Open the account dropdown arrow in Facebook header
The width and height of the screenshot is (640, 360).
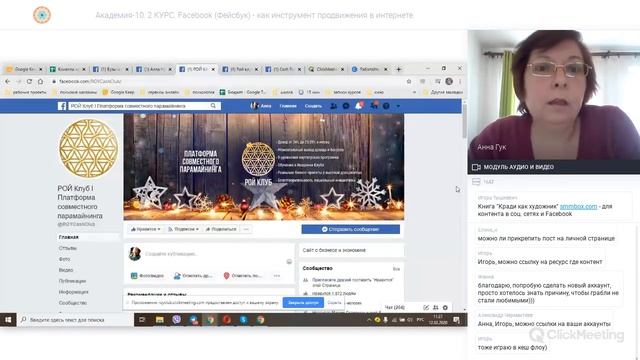398,106
